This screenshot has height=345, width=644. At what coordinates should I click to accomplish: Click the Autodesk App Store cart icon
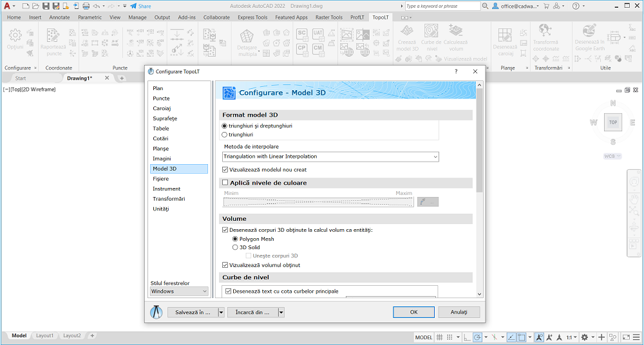pos(546,6)
